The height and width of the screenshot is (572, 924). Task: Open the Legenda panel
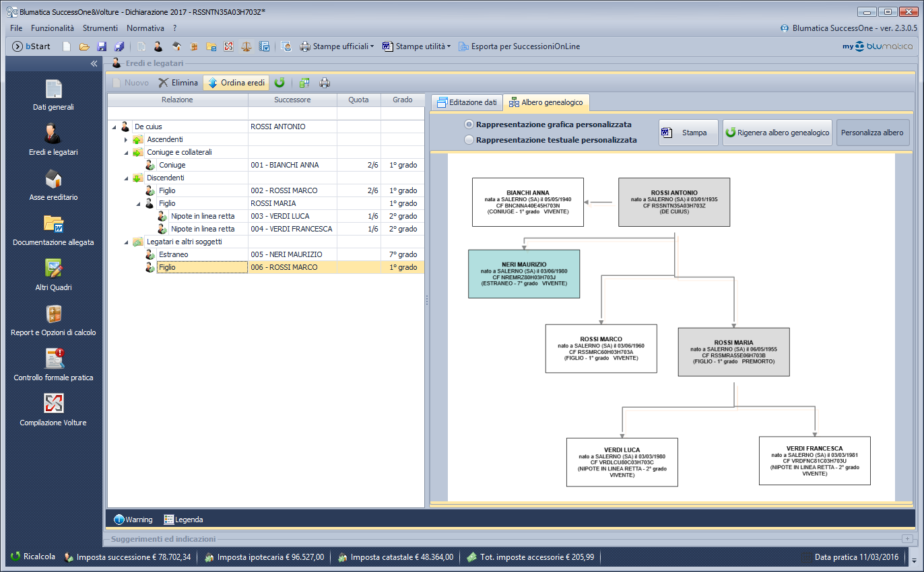click(x=184, y=520)
